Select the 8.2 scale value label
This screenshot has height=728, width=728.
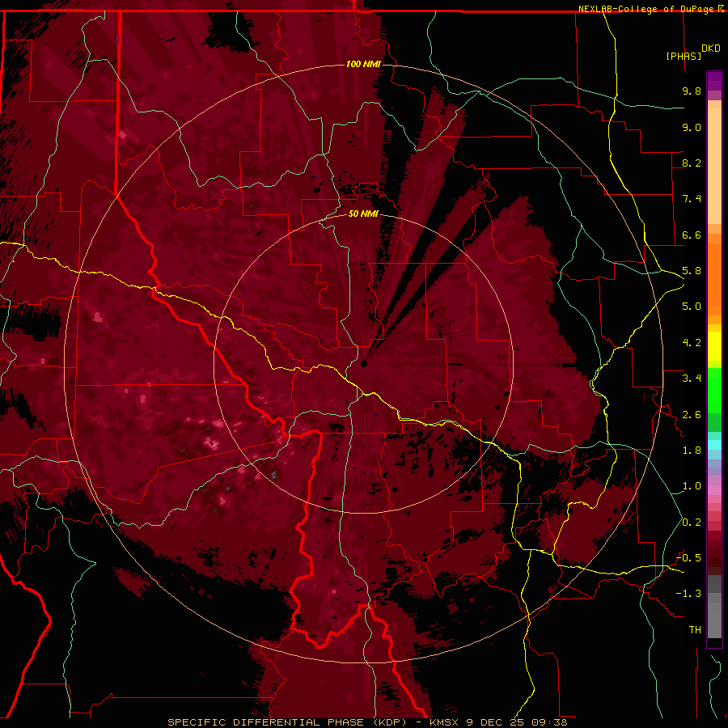(692, 163)
